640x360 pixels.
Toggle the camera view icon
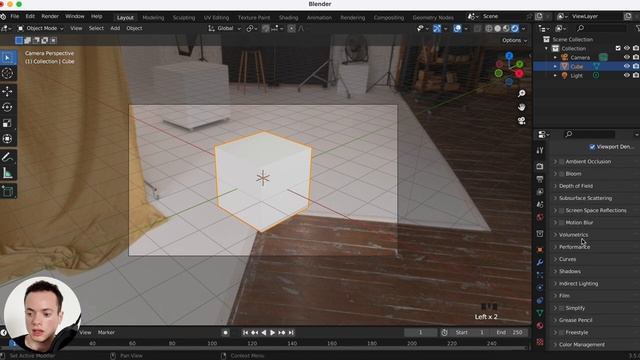pos(522,120)
